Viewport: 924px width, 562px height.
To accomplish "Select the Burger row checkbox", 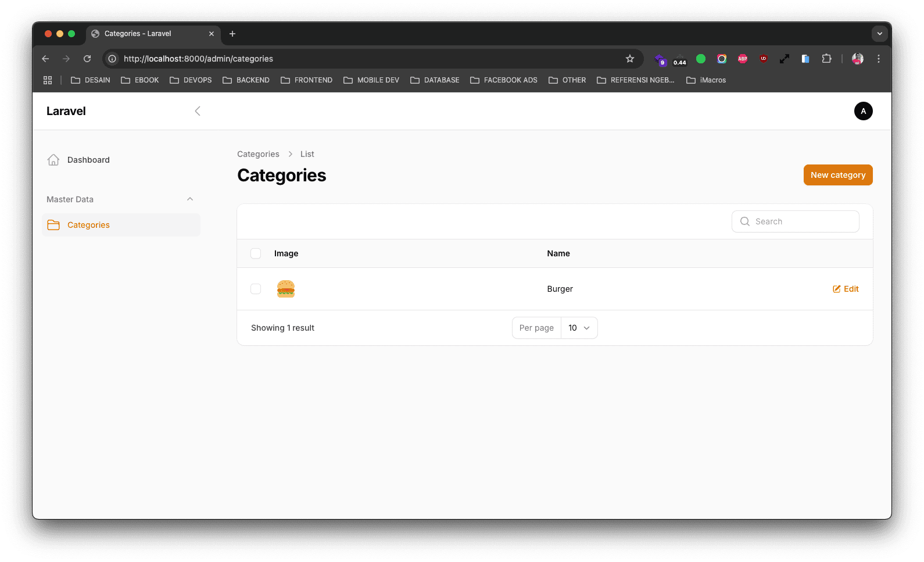I will click(x=256, y=289).
